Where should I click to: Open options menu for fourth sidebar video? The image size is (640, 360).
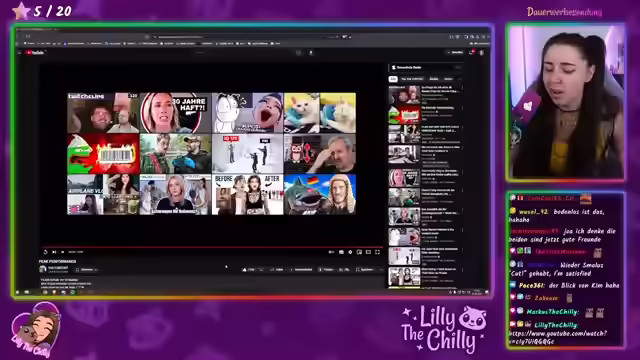462,147
